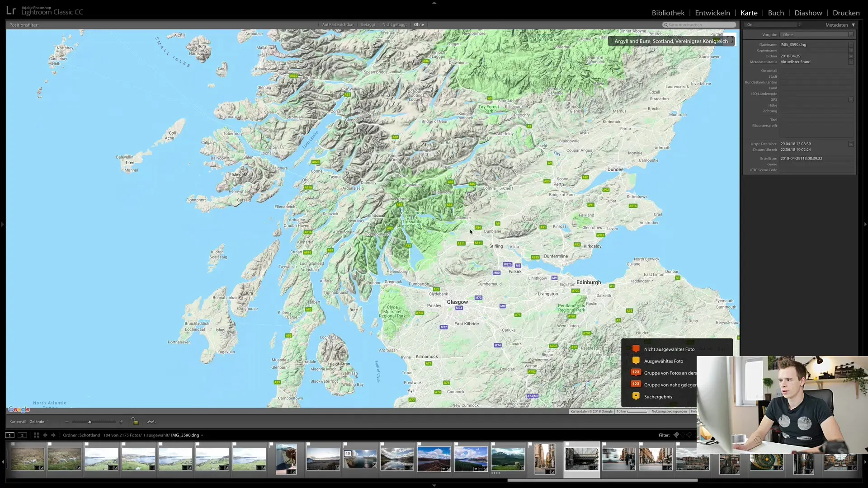Go to the Diashow module
The width and height of the screenshot is (868, 488).
coord(808,13)
